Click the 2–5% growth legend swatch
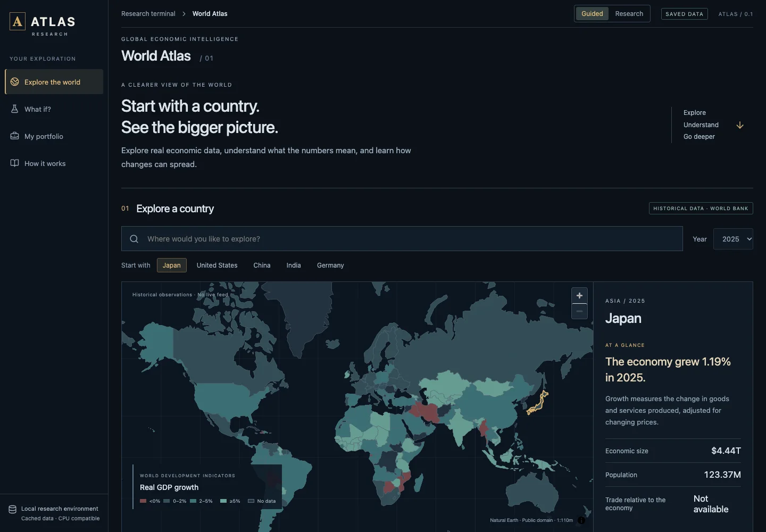The image size is (766, 532). pyautogui.click(x=193, y=501)
